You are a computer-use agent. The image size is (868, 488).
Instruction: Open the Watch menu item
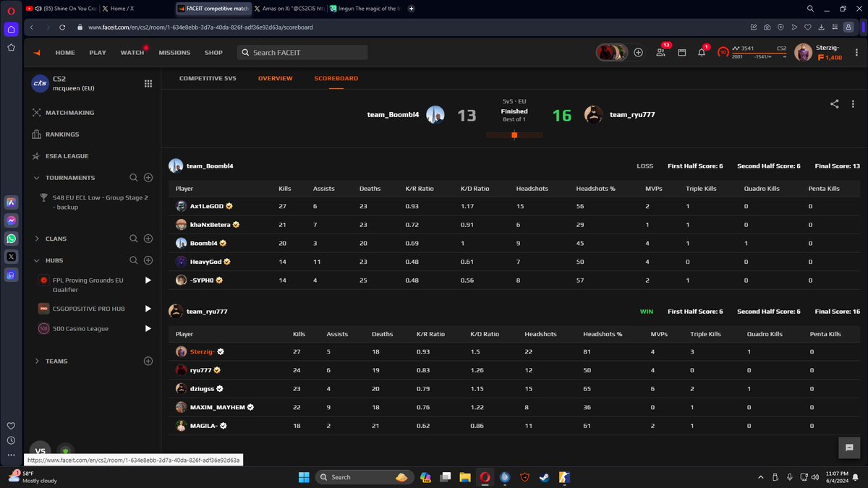[132, 53]
